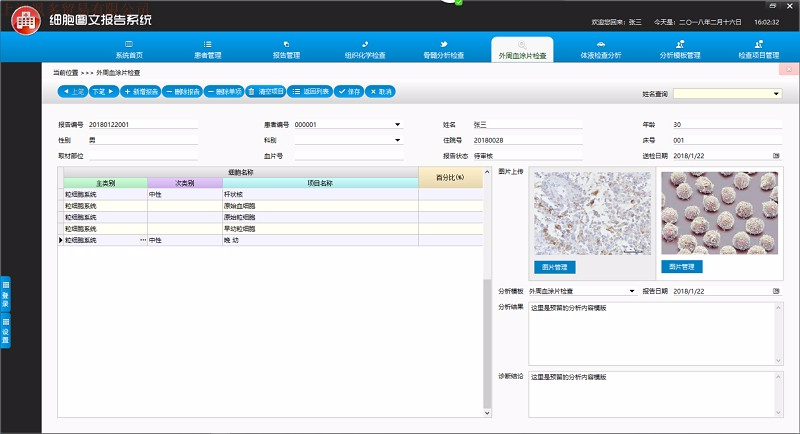The image size is (800, 434).
Task: Open the 报告日期 calendar picker icon
Action: pyautogui.click(x=776, y=291)
